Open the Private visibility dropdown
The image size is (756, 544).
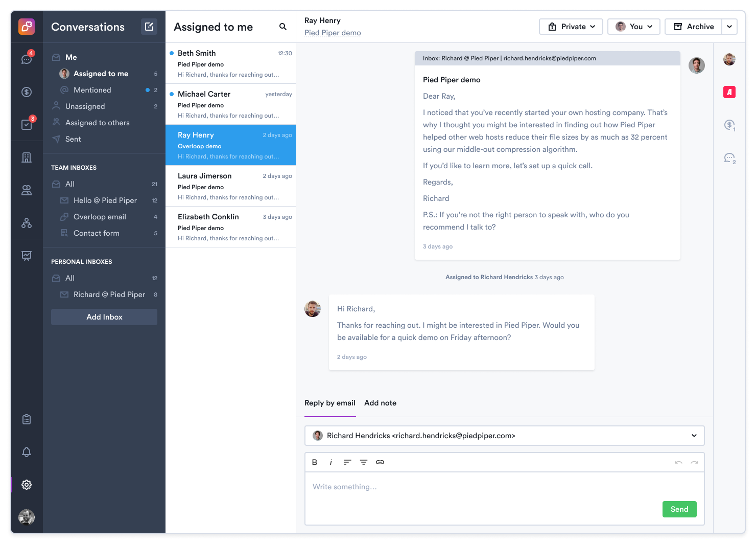571,27
